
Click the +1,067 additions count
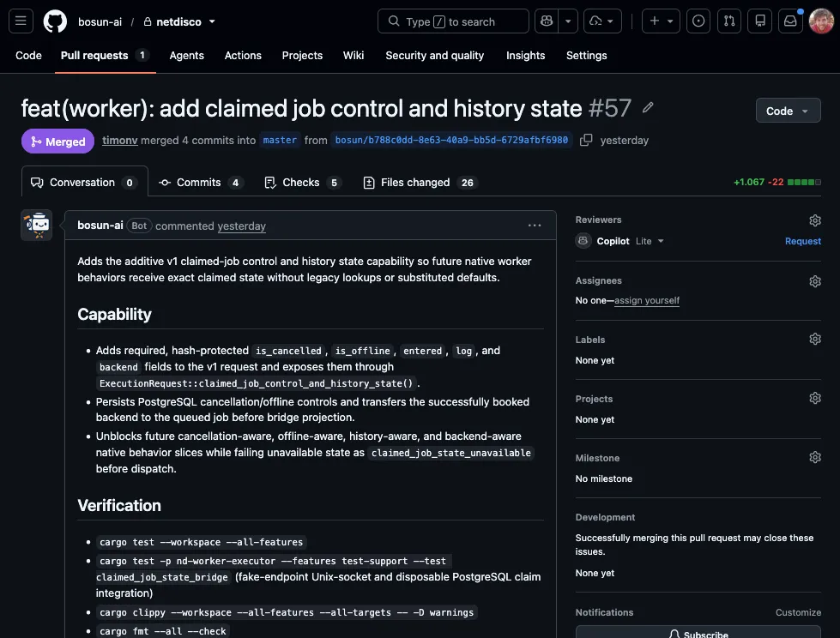click(x=748, y=183)
